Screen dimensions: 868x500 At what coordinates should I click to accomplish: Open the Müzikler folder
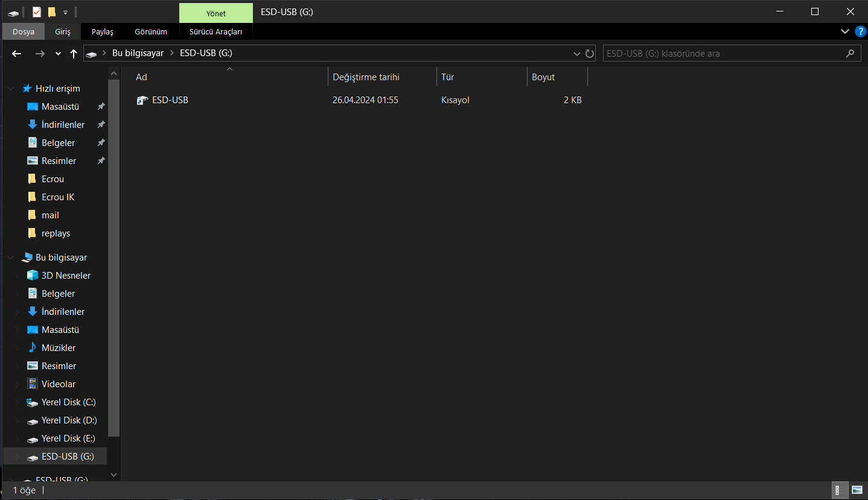coord(59,348)
